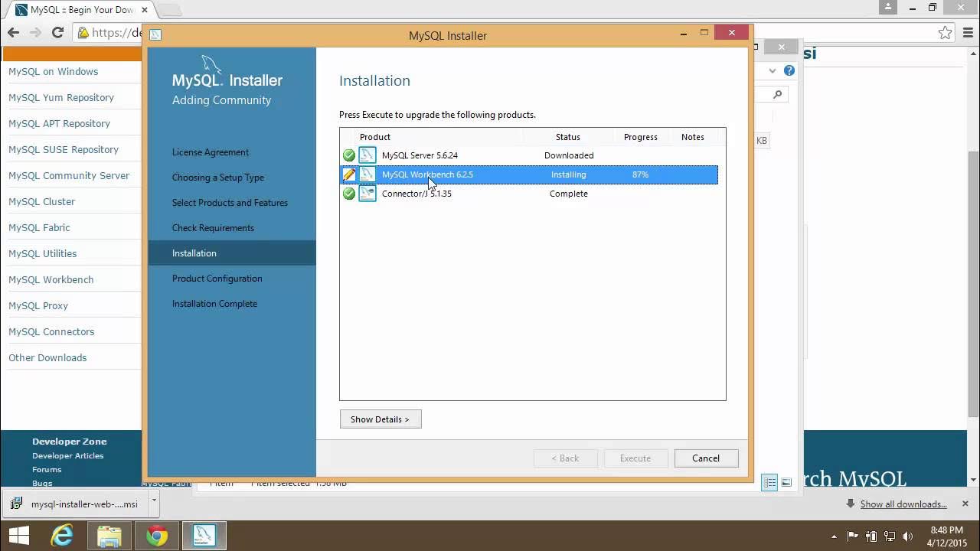Click MySQL Workbench link in the web sidebar

51,280
